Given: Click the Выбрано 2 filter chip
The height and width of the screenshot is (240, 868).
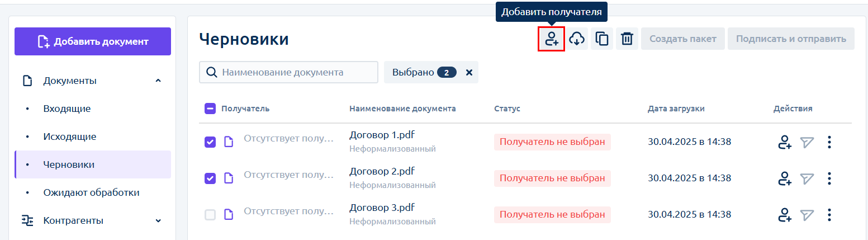Looking at the screenshot, I should (x=431, y=72).
